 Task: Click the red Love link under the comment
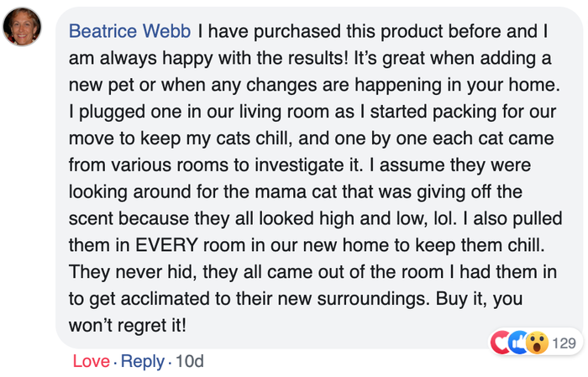91,361
